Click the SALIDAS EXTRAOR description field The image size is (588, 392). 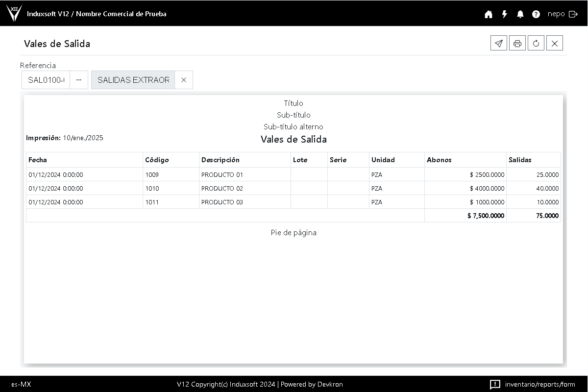(x=133, y=80)
